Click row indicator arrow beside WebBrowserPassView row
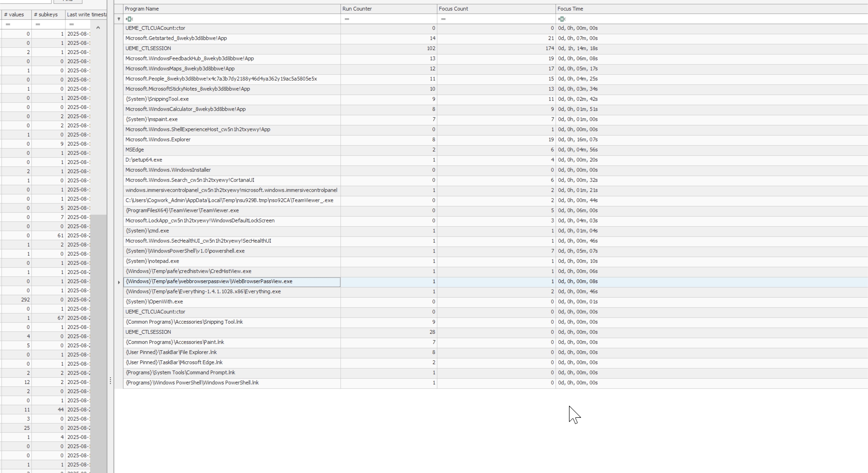Image resolution: width=868 pixels, height=473 pixels. coord(119,282)
